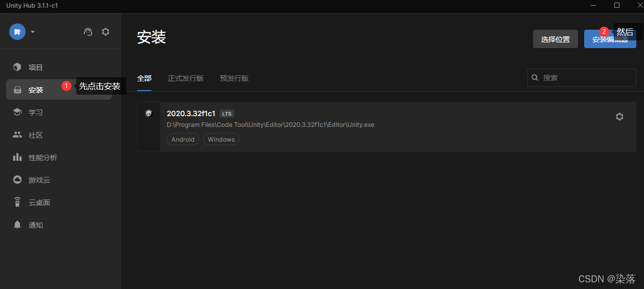Open the 云桌面 sidebar item
644x289 pixels.
[x=59, y=202]
